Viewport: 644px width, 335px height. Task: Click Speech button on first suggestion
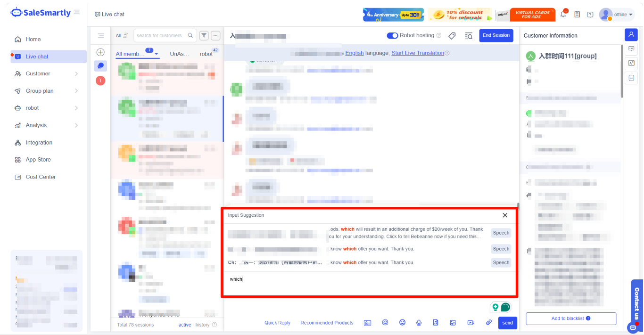(x=501, y=233)
